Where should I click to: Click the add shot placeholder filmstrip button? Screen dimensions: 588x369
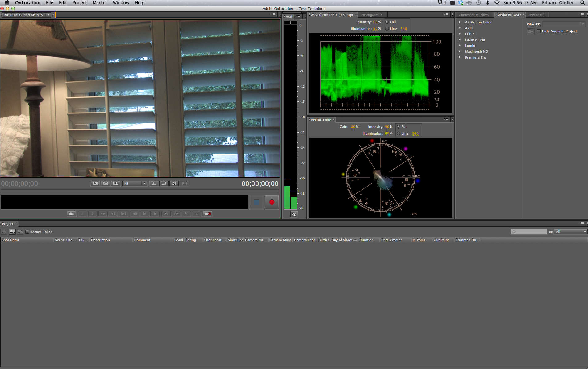click(x=12, y=232)
